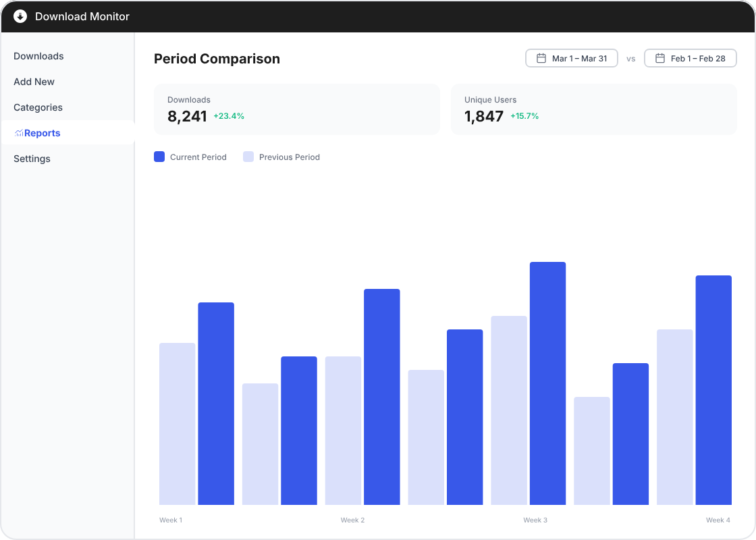Click calendar icon in Feb 1 – Feb 28 picker
Viewport: 756px width, 540px height.
point(659,59)
